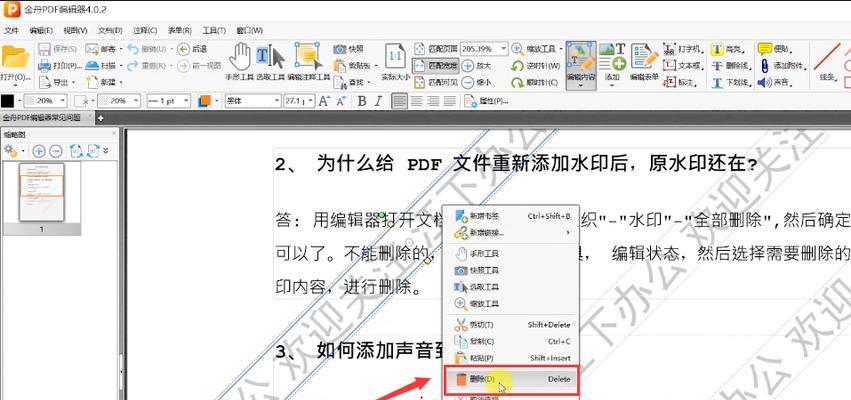Toggle bold (B) formatting
Screen dimensions: 851x400
(x=362, y=100)
